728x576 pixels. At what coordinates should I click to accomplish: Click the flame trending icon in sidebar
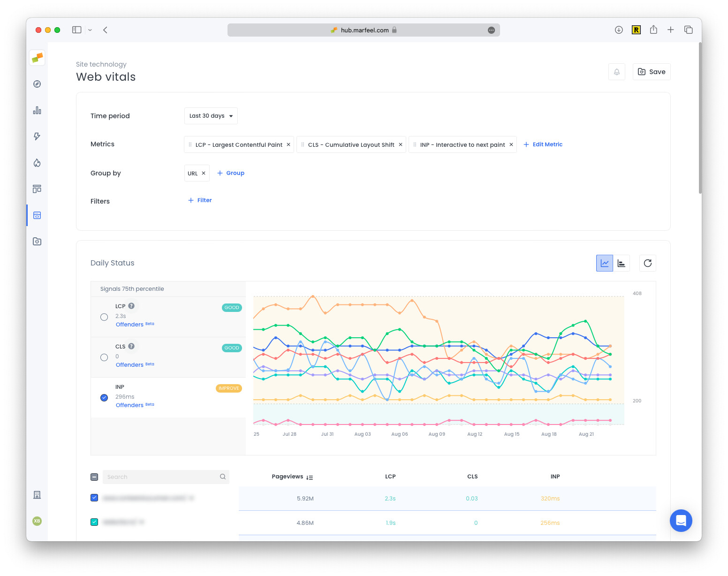coord(37,163)
